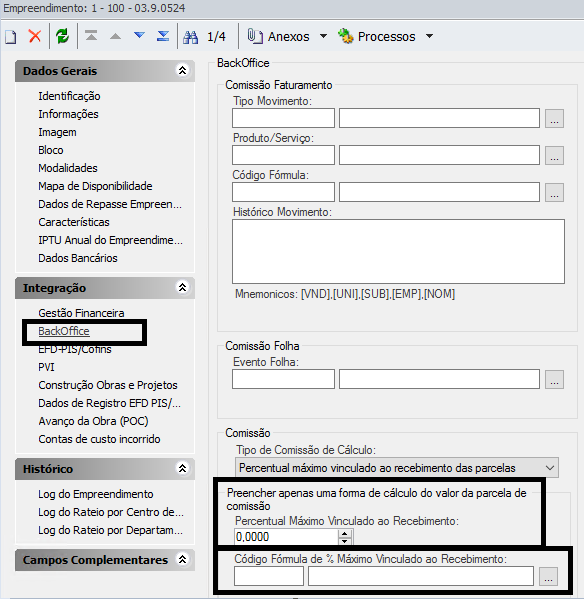Open the Anexos dropdown arrow
This screenshot has width=584, height=599.
323,36
